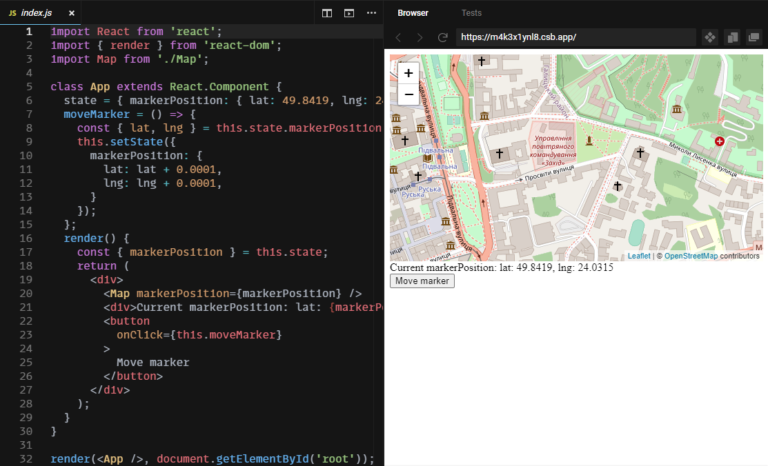Click the split editor icon

click(327, 13)
